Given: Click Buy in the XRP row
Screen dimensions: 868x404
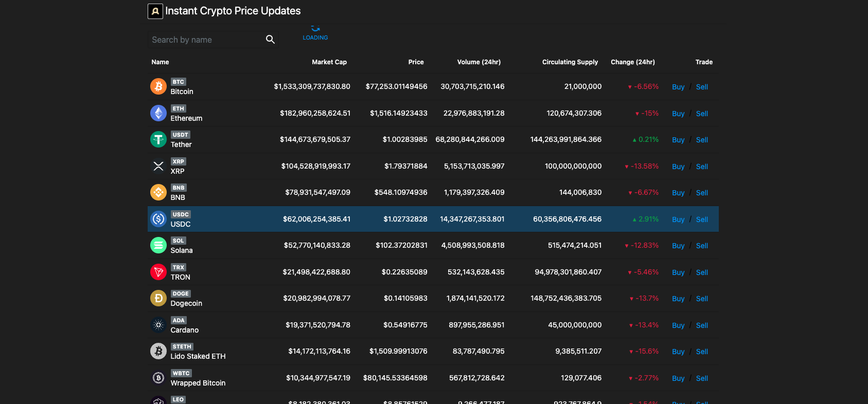Looking at the screenshot, I should click(678, 167).
